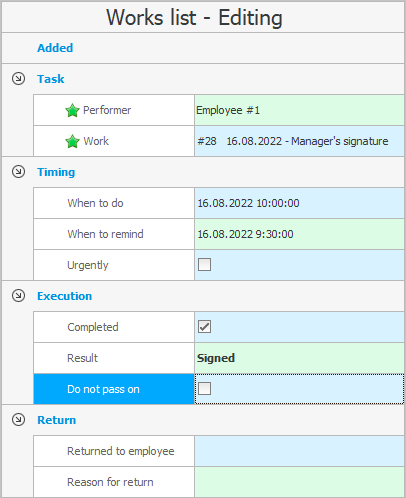Click the Result field showing Signed

pyautogui.click(x=299, y=358)
